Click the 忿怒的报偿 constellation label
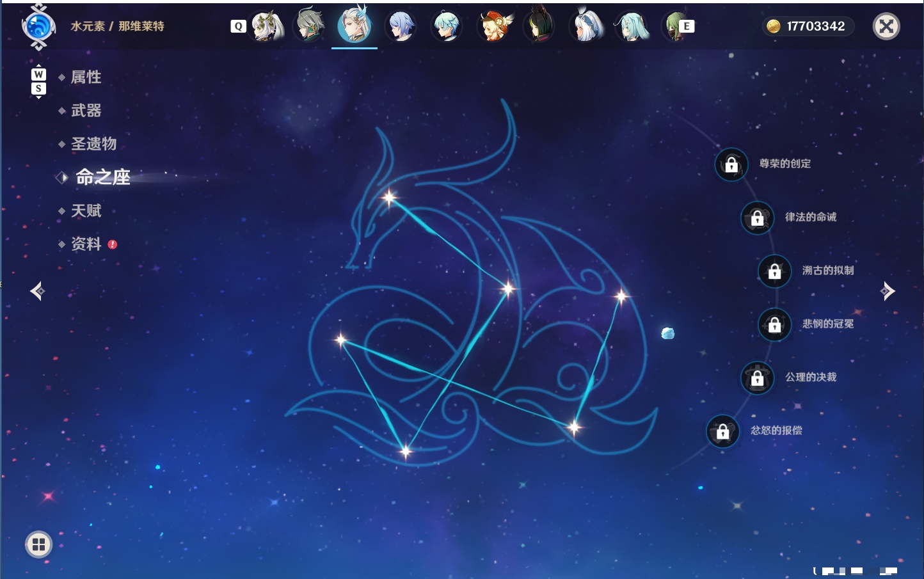 [x=776, y=431]
